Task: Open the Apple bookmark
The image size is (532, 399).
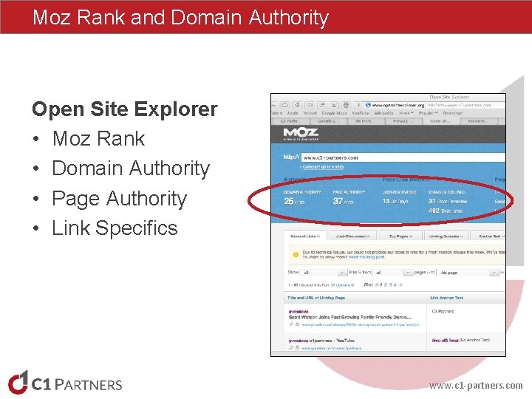Action: click(293, 113)
